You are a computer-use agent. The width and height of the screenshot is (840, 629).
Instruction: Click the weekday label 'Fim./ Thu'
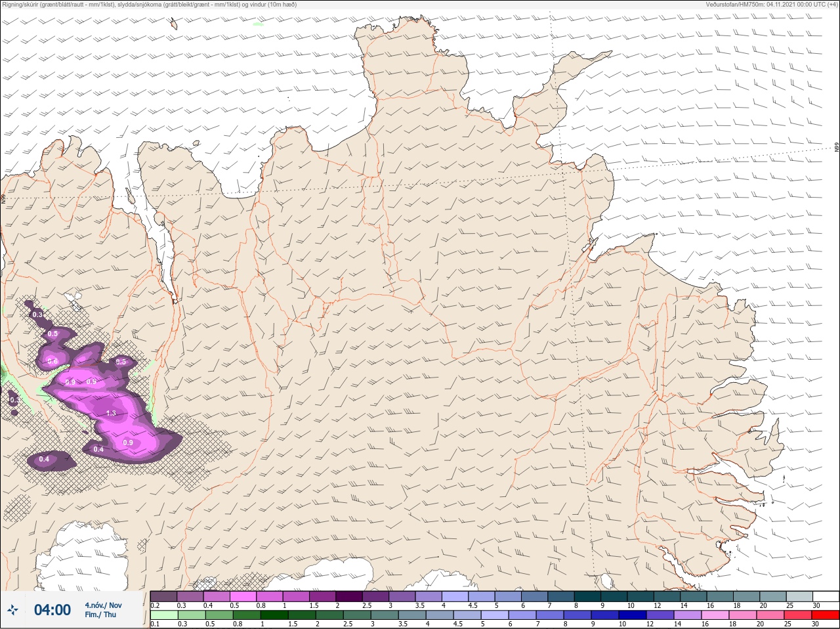pos(100,615)
